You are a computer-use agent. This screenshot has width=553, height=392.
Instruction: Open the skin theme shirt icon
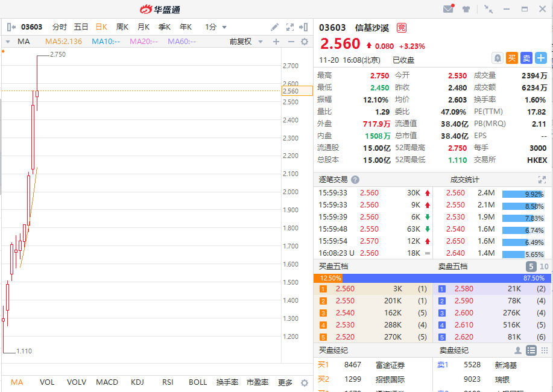466,9
